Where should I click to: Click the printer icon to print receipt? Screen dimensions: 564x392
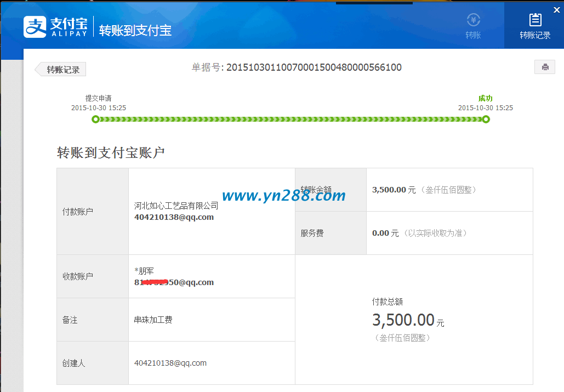pos(544,66)
